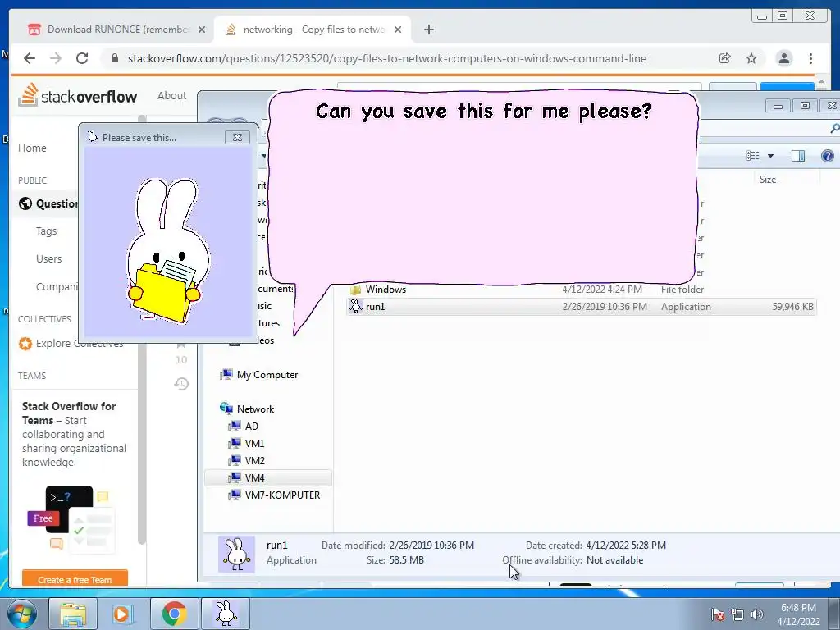Screen dimensions: 840x630
Task: Click the bunny holding yellow folder image
Action: point(167,251)
